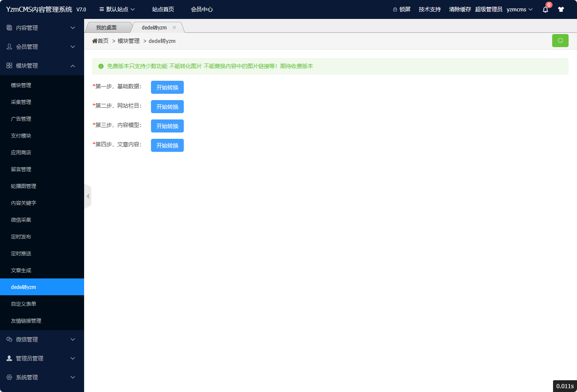Open 文章生成 in sidebar

point(42,270)
